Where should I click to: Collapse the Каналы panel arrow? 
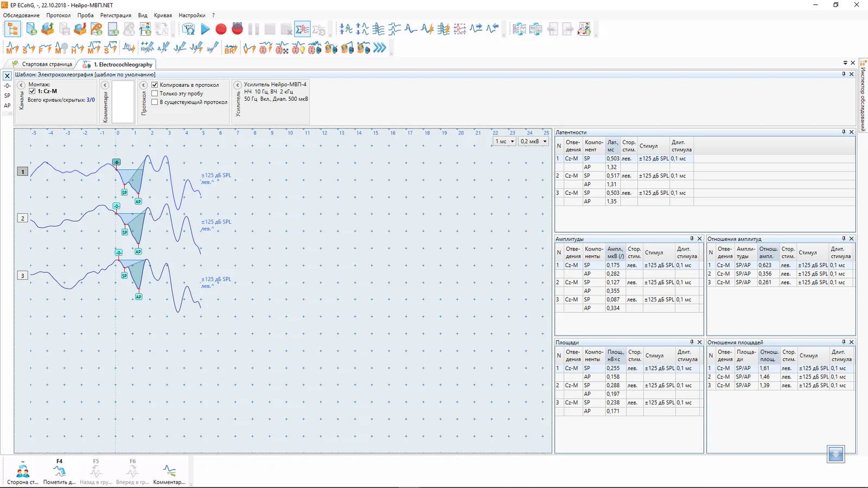click(x=21, y=85)
